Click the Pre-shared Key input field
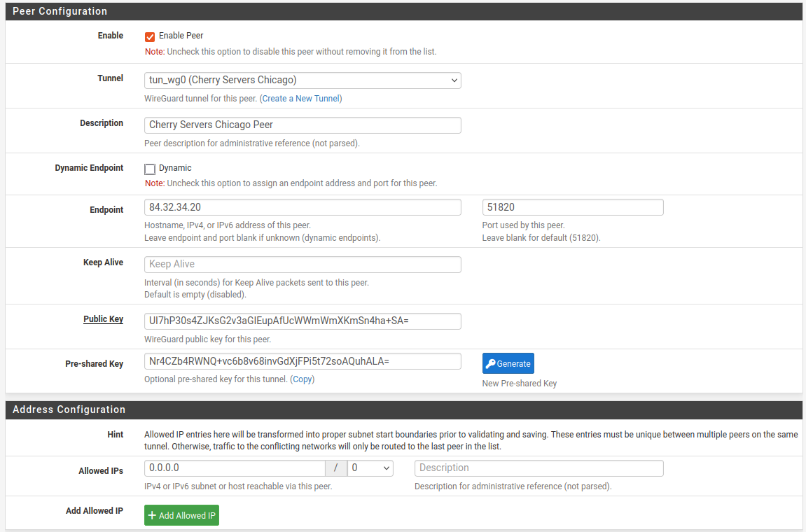Image resolution: width=806 pixels, height=532 pixels. (x=303, y=361)
